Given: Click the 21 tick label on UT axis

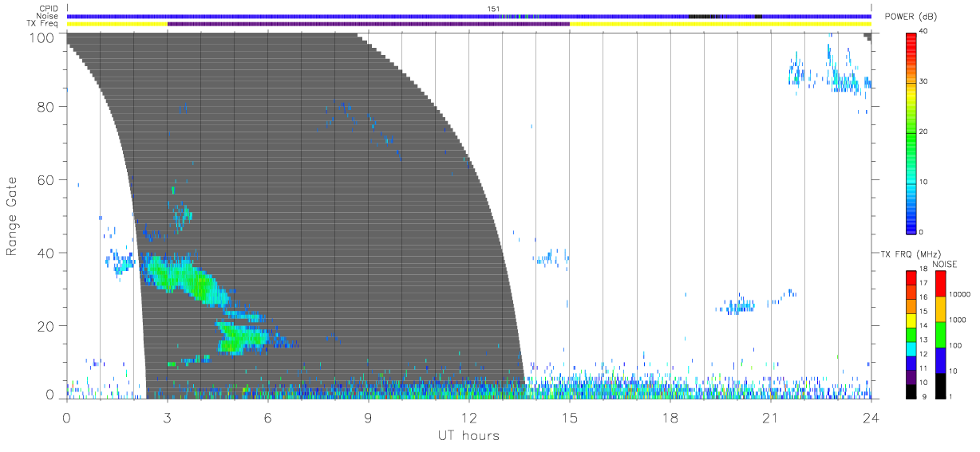Looking at the screenshot, I should coord(771,417).
